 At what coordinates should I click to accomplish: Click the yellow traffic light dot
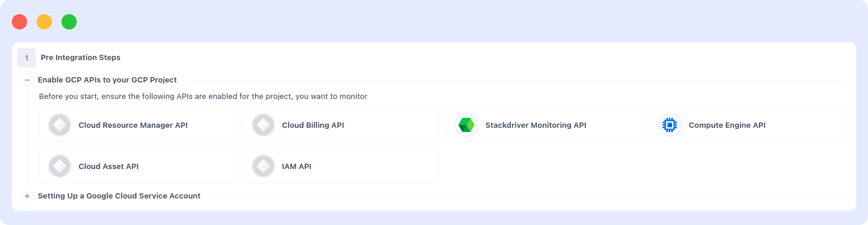[x=44, y=22]
